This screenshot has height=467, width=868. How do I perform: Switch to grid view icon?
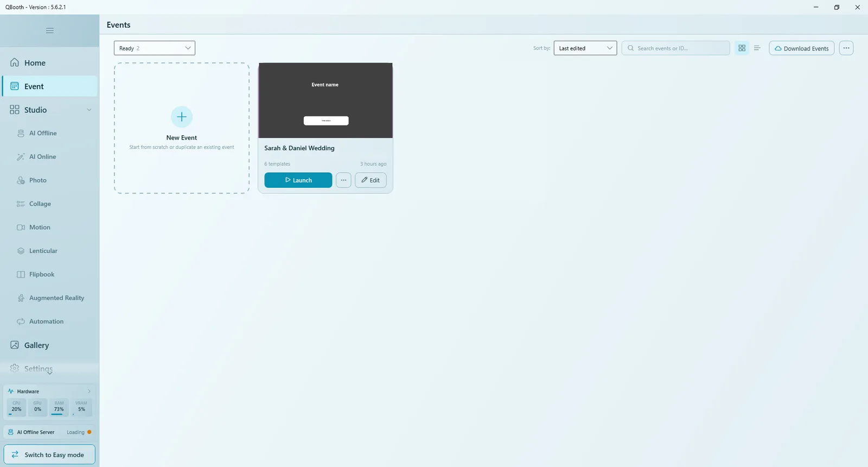(x=742, y=48)
